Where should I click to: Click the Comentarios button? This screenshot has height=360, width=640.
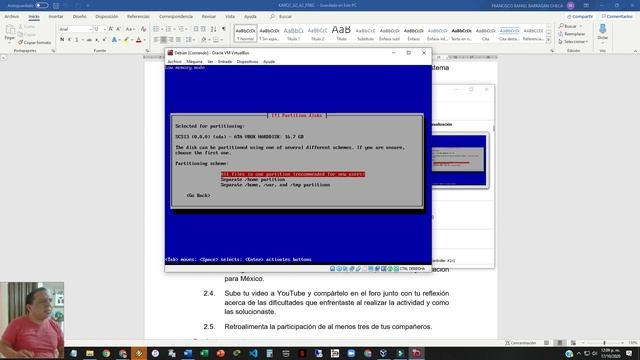point(617,16)
